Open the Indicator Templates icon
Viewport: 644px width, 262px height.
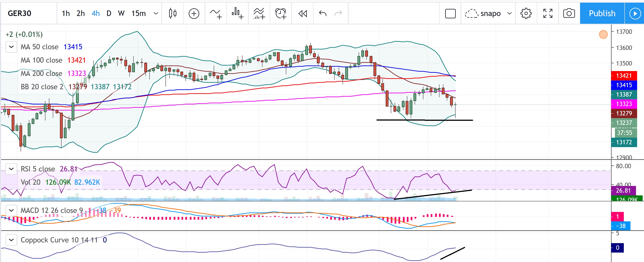pos(259,13)
